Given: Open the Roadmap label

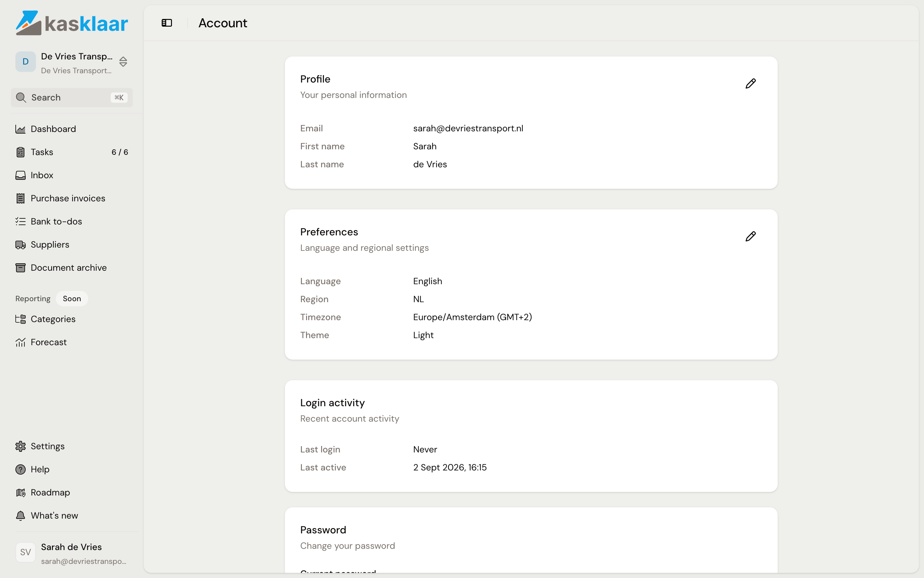Looking at the screenshot, I should click(x=50, y=492).
